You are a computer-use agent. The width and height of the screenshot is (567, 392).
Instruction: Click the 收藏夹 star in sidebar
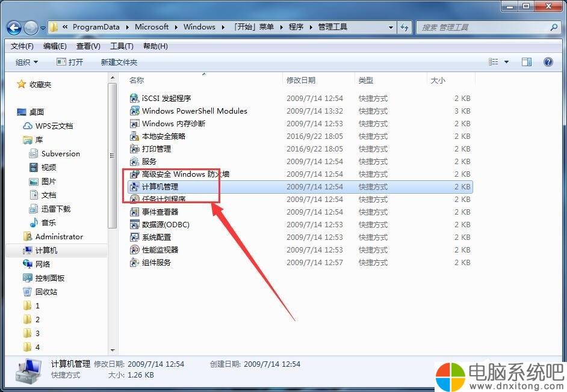click(21, 84)
